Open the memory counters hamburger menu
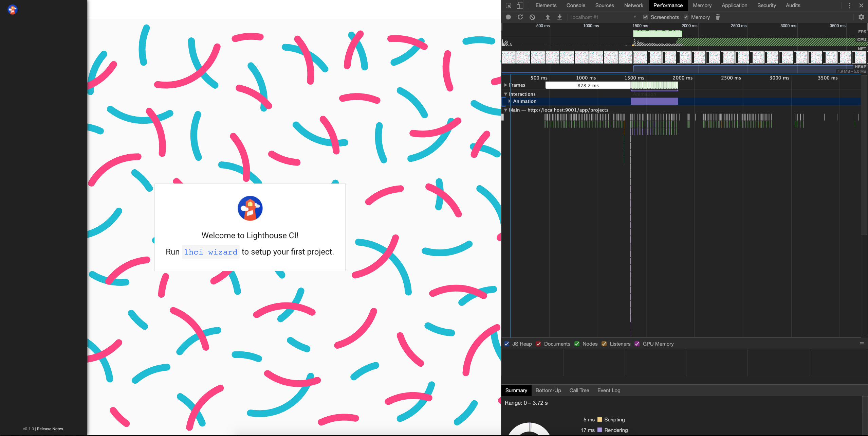This screenshot has width=868, height=436. pos(862,344)
